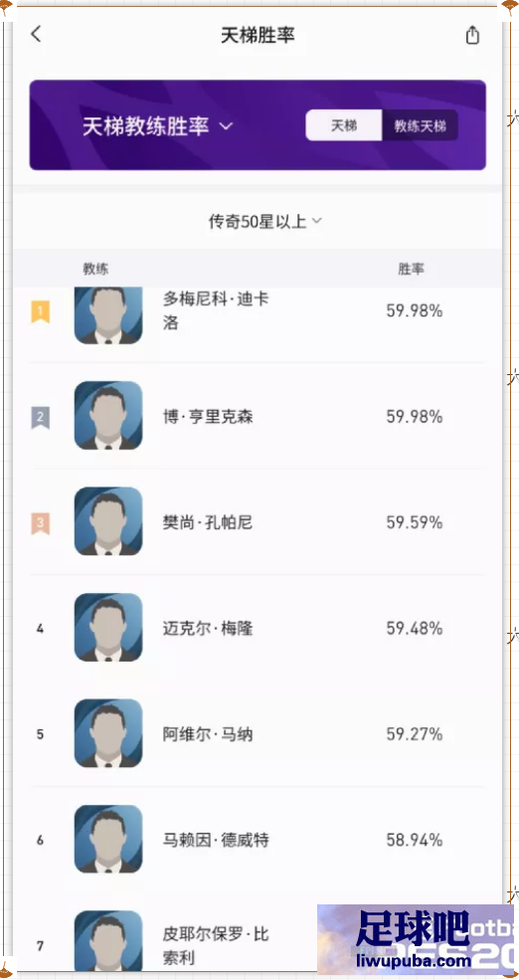Open the 传奇50星以上 rank filter dropdown

pos(264,221)
